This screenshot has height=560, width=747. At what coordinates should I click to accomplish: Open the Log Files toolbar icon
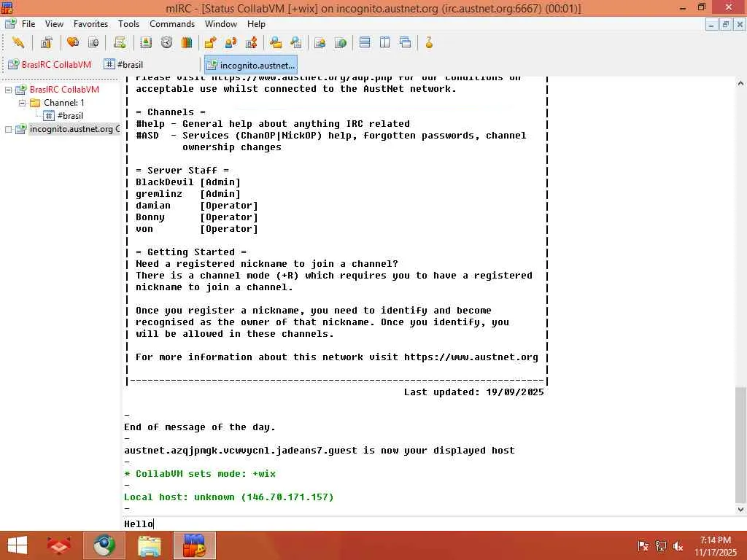point(296,43)
